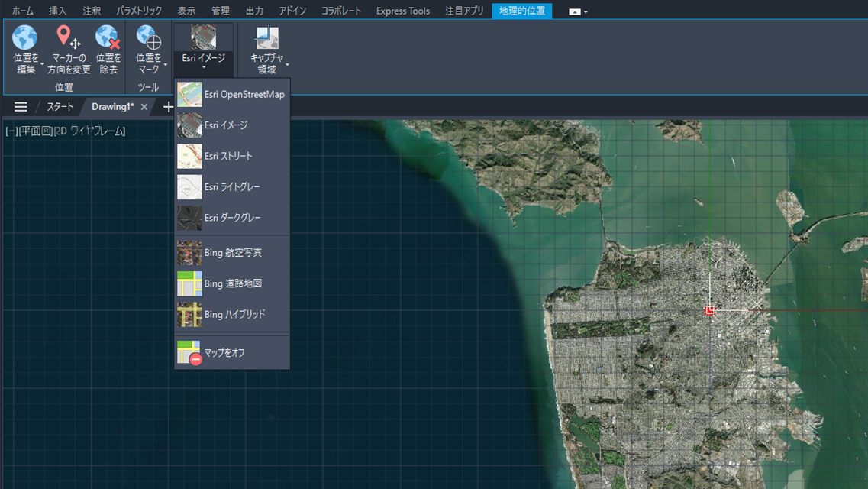This screenshot has height=489, width=868.
Task: Click マーカーの方向を変更 marker icon
Action: point(68,37)
